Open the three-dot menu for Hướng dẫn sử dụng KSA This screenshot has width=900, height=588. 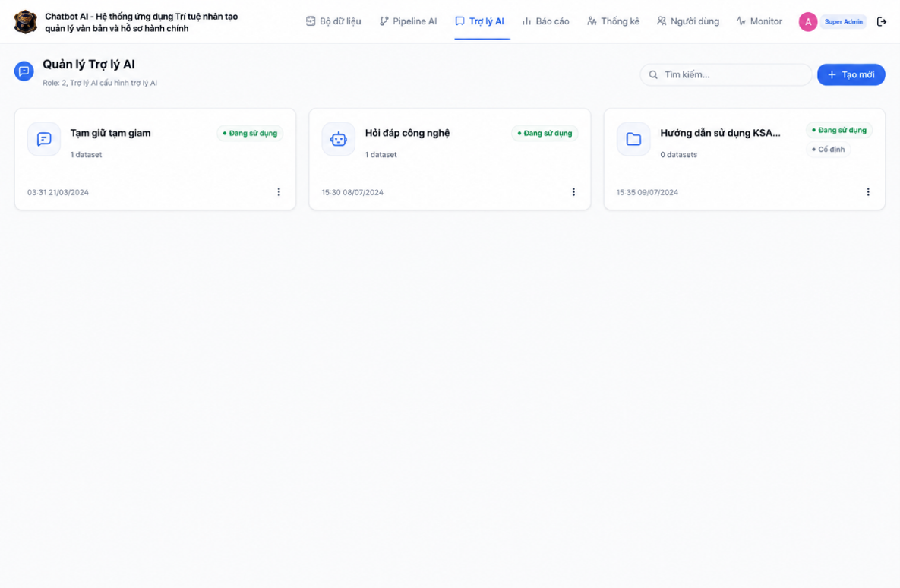click(868, 191)
